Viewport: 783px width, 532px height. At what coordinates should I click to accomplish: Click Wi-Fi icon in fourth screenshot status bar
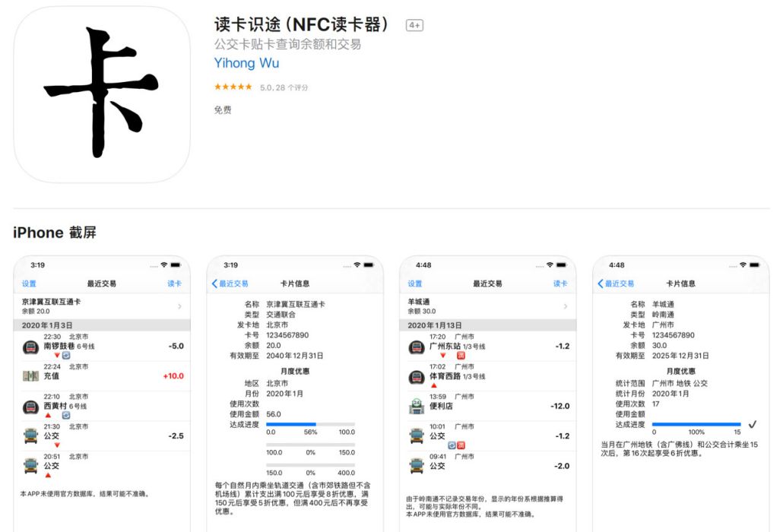[743, 264]
